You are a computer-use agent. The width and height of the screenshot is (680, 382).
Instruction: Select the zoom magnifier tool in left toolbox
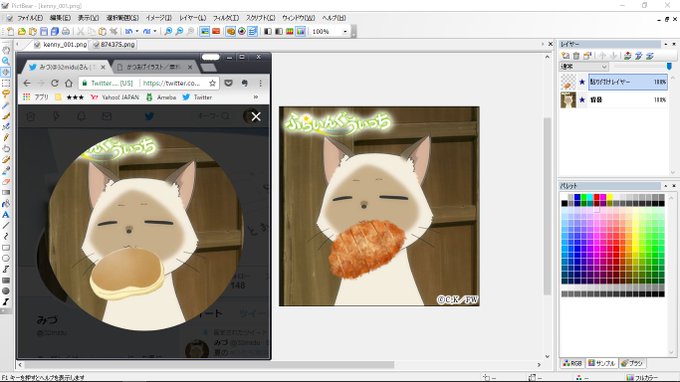click(6, 61)
